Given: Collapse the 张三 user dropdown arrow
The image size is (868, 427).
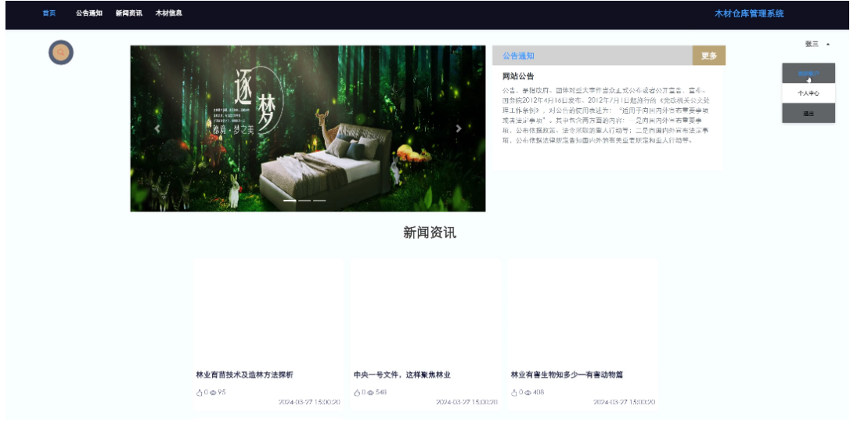Looking at the screenshot, I should 828,45.
